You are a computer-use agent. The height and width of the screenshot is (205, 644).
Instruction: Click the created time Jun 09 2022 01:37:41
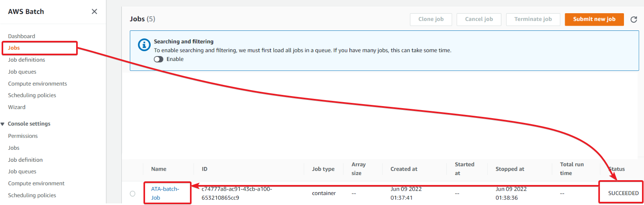[x=406, y=193]
